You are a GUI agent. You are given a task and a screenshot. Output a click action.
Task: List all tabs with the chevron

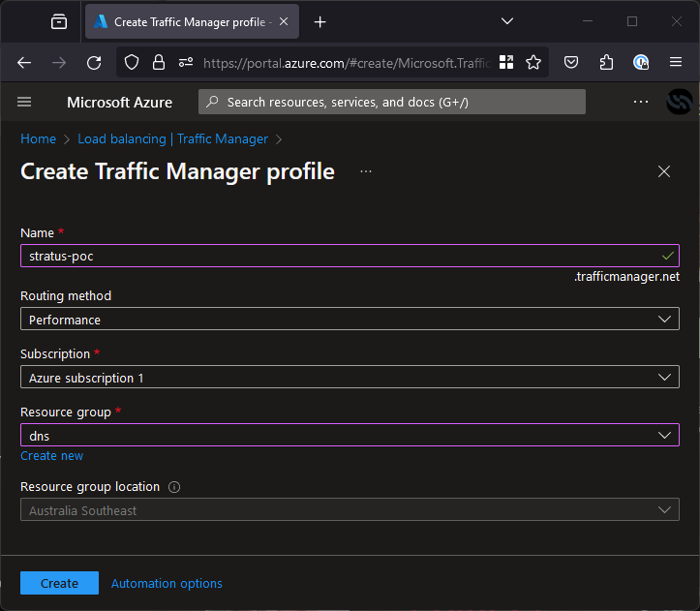pyautogui.click(x=507, y=21)
